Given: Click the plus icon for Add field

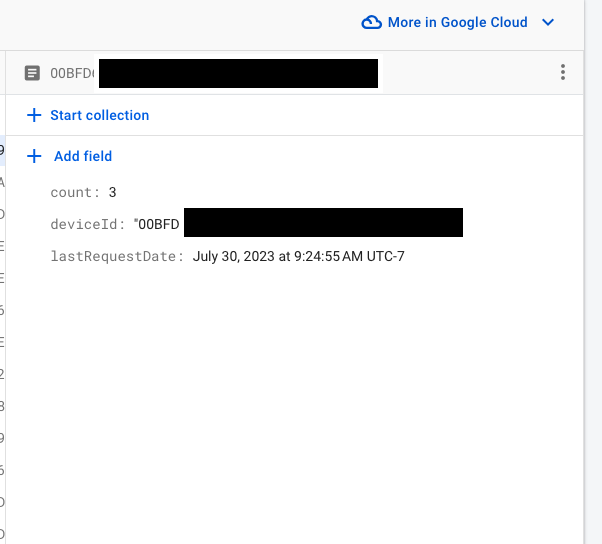Looking at the screenshot, I should click(x=35, y=156).
